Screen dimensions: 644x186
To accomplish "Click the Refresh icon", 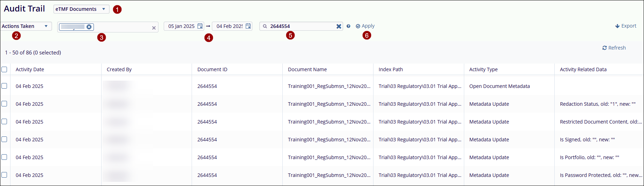I will coord(604,48).
